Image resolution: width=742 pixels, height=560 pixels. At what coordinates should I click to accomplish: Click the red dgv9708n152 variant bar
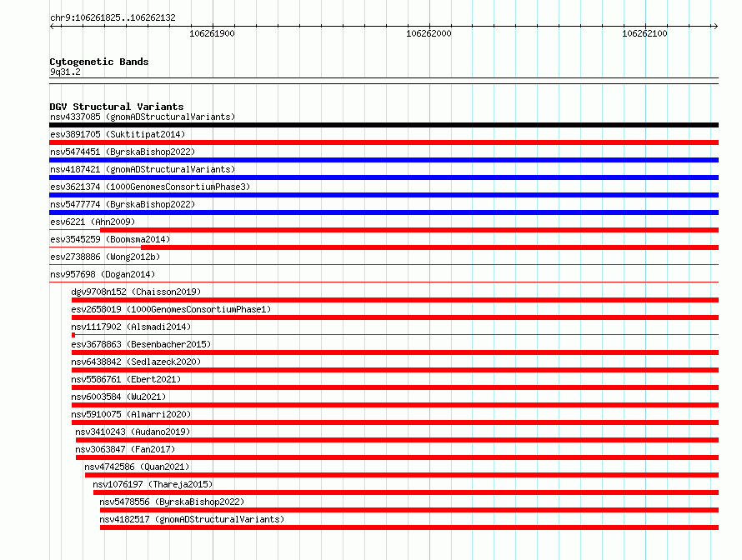coord(395,300)
